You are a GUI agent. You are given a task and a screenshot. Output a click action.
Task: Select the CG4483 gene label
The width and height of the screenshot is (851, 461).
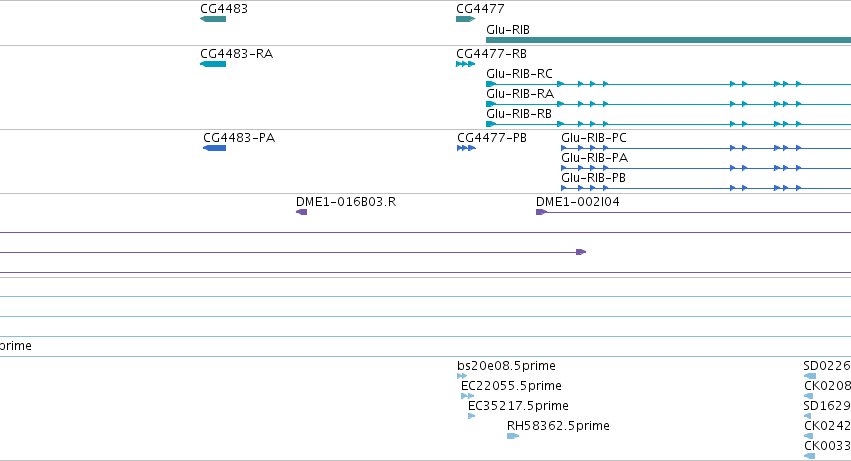tap(224, 9)
